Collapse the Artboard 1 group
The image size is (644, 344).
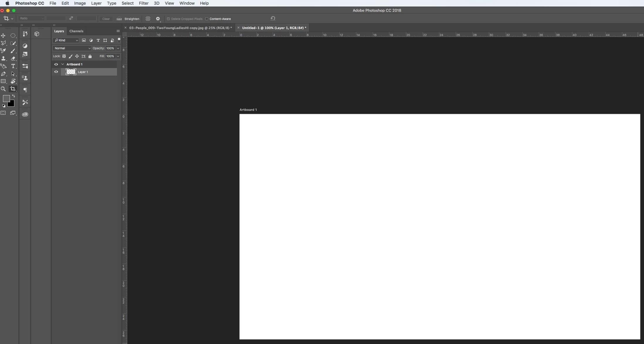pyautogui.click(x=62, y=64)
